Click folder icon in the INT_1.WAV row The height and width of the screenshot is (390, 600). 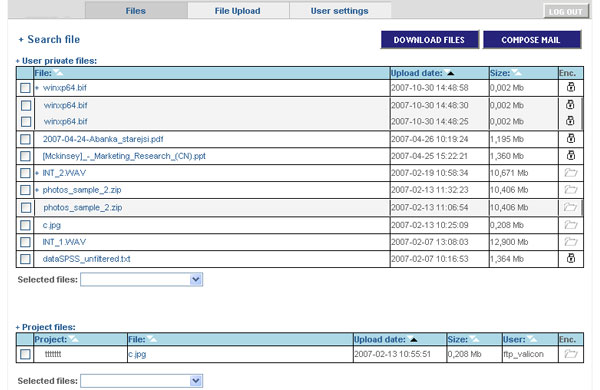[571, 242]
